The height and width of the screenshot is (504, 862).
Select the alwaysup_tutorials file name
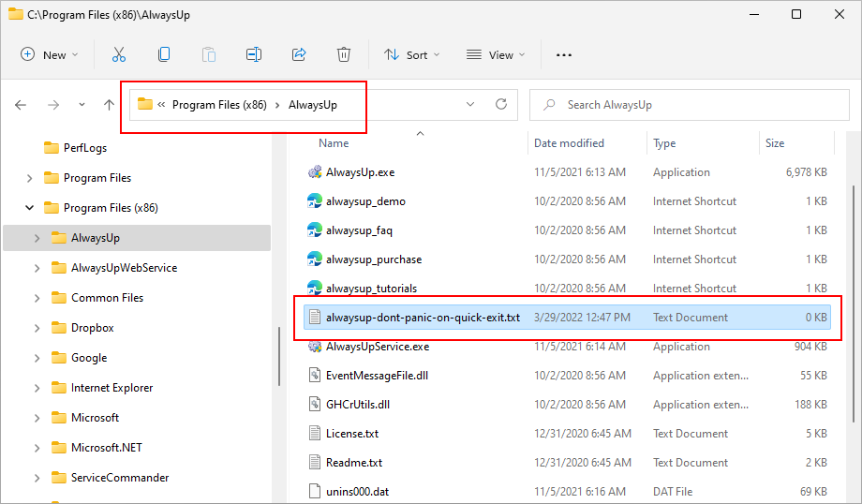point(372,289)
